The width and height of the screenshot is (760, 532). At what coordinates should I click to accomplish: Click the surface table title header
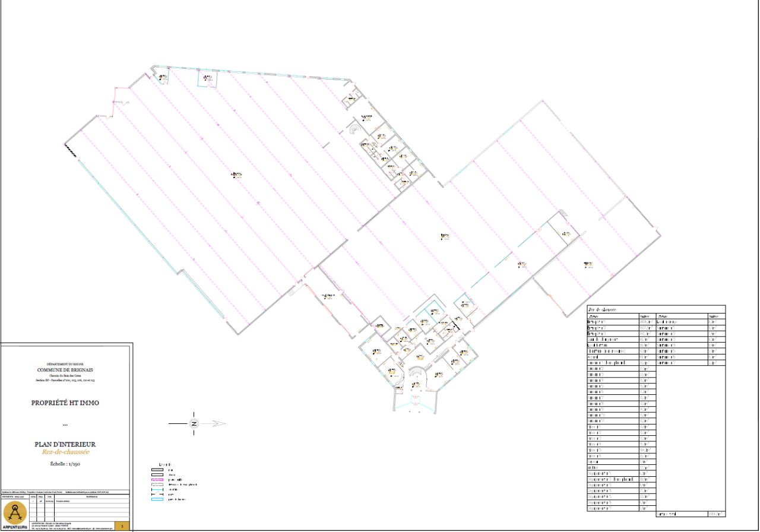[602, 309]
